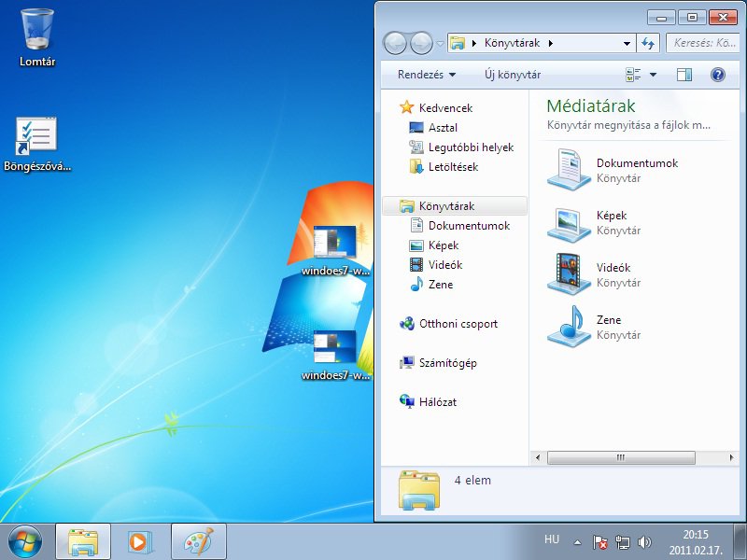
Task: Click the volume speaker tray icon
Action: (644, 542)
